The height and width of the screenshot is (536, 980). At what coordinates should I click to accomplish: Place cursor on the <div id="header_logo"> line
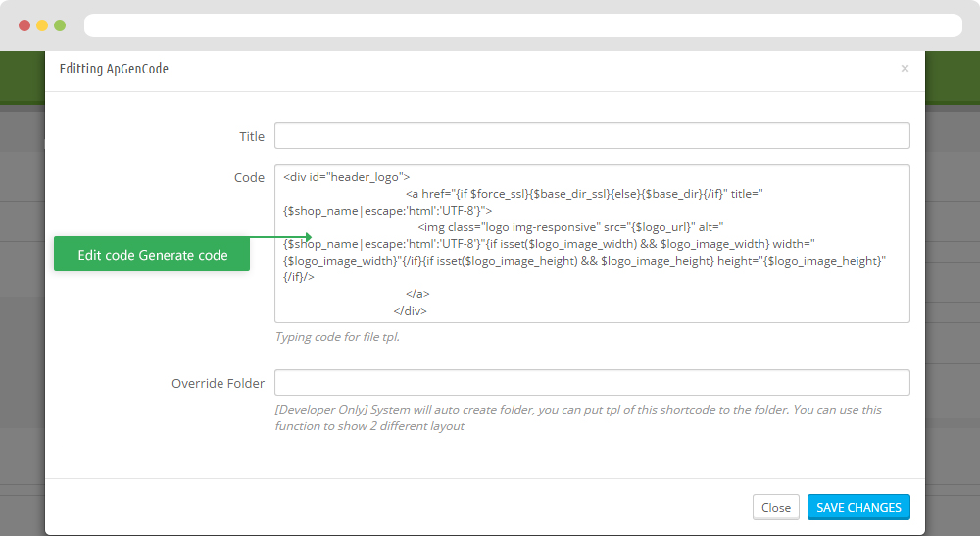pyautogui.click(x=346, y=177)
